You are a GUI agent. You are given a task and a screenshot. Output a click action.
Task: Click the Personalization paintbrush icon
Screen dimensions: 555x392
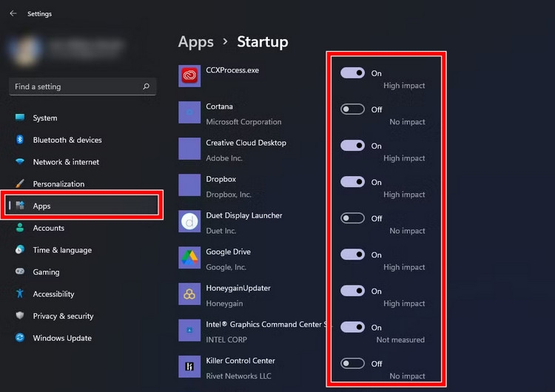(x=20, y=183)
